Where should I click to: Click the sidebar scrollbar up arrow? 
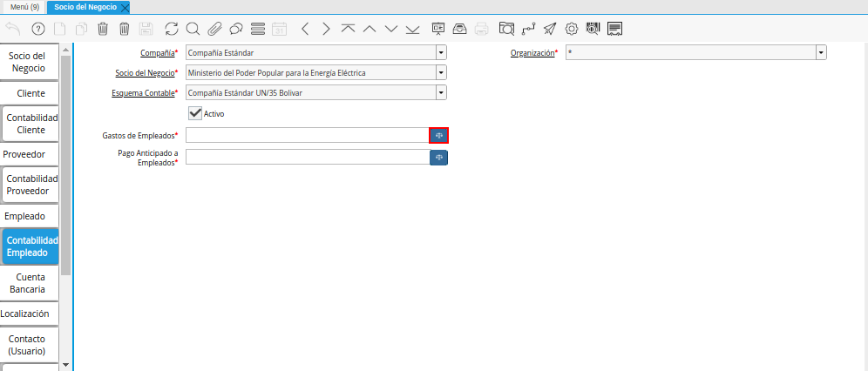[66, 50]
